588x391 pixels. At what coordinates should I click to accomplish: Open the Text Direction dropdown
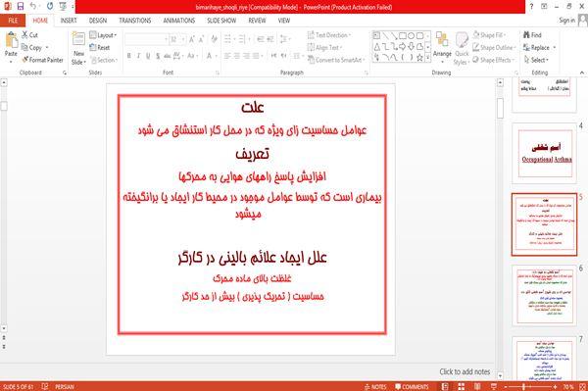[x=329, y=35]
